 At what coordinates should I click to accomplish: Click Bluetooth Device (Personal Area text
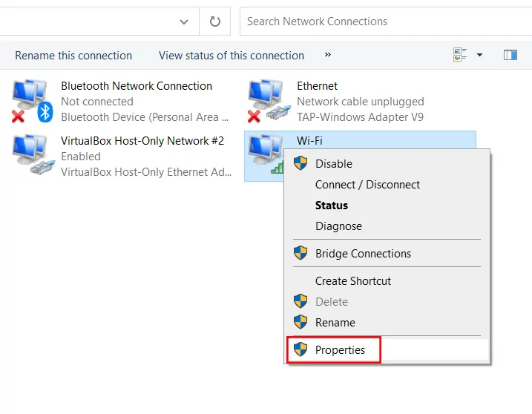point(145,117)
